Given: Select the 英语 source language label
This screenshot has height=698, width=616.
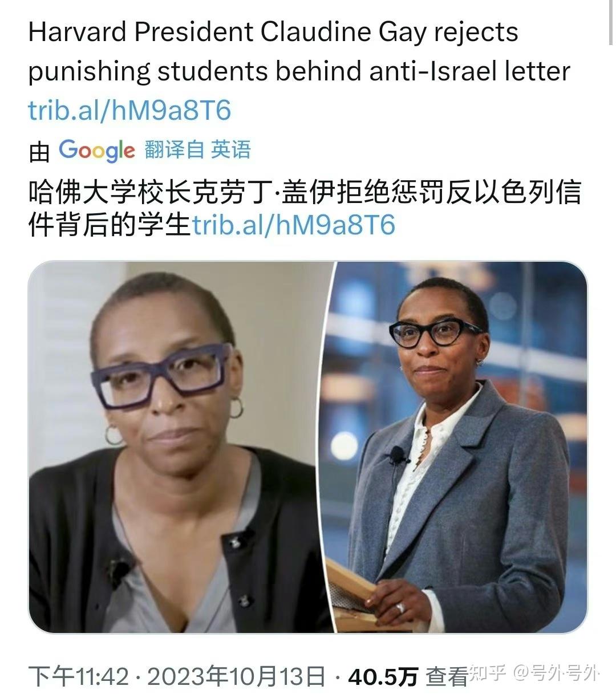Looking at the screenshot, I should coord(231,150).
